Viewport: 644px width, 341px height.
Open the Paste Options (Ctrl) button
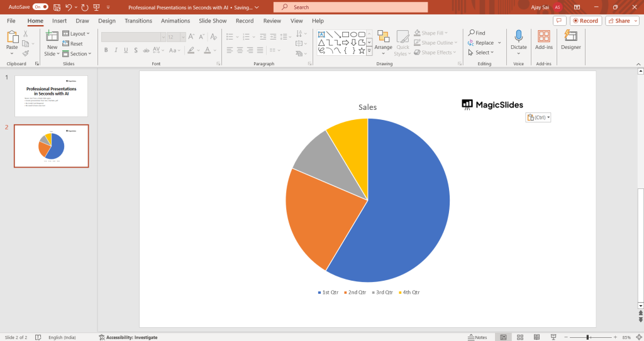pyautogui.click(x=538, y=117)
